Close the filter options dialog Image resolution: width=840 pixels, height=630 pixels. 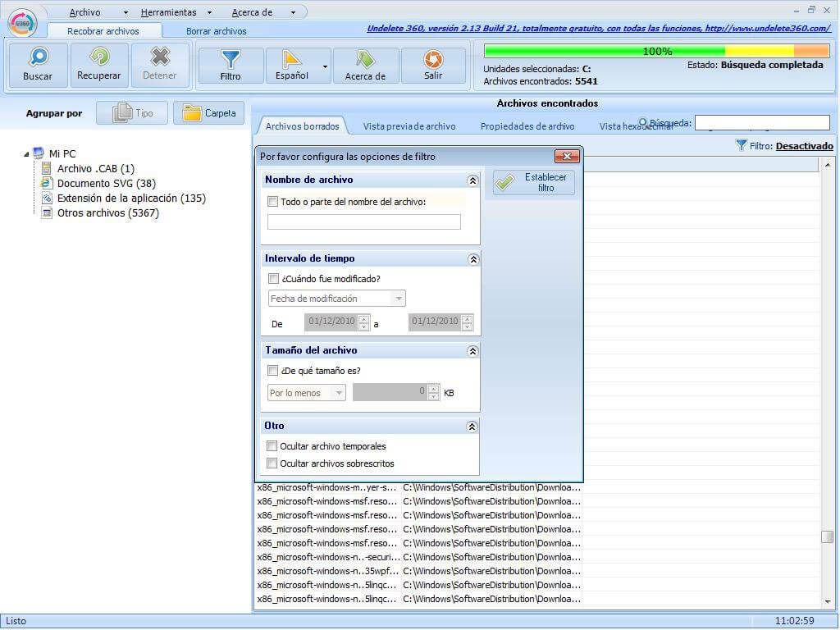[x=567, y=156]
